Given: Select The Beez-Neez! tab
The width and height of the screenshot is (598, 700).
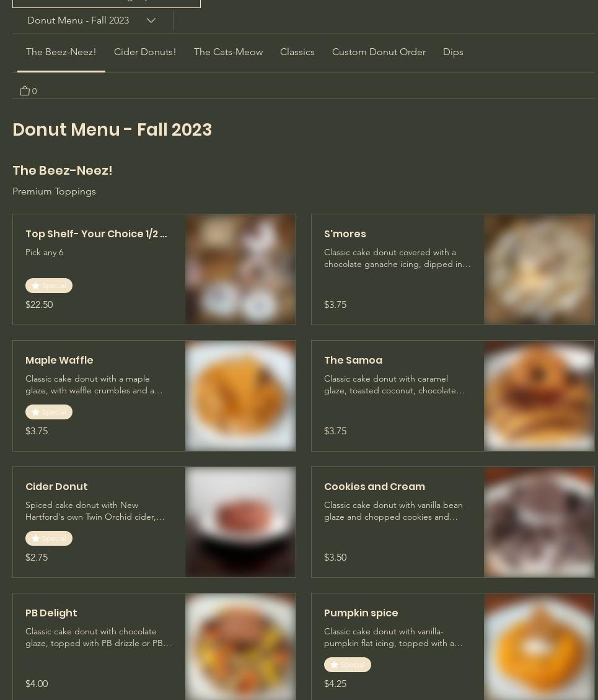Looking at the screenshot, I should (x=61, y=52).
